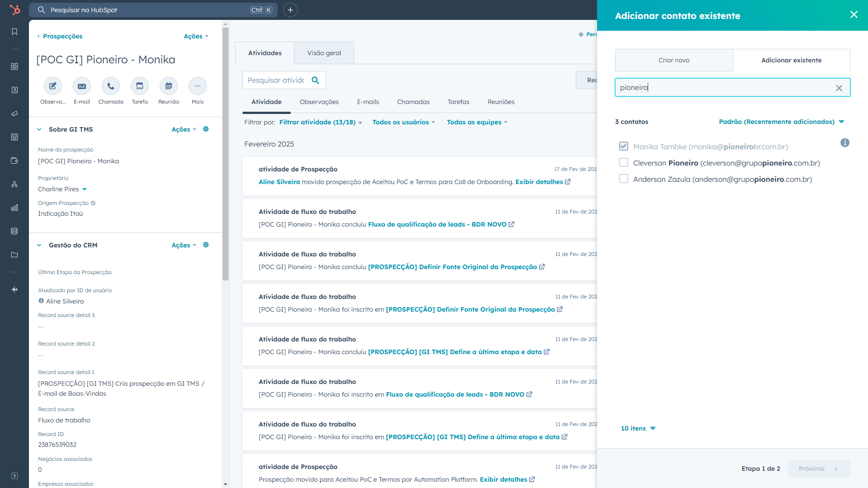Select the Cleverson Pioneiro contact checkbox
Image resolution: width=868 pixels, height=488 pixels.
coord(624,162)
